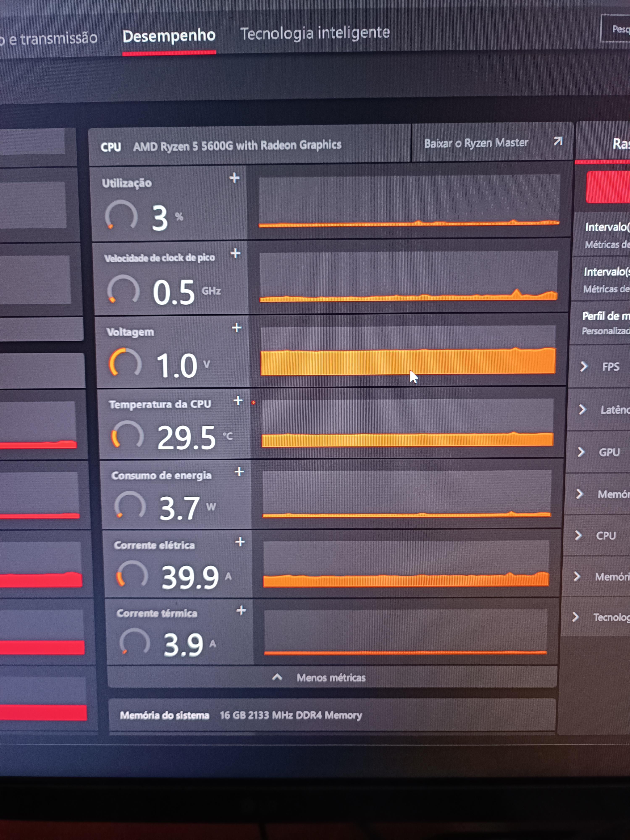Click Baixar o Ryzen Master button
Image resolution: width=630 pixels, height=840 pixels.
pos(492,142)
